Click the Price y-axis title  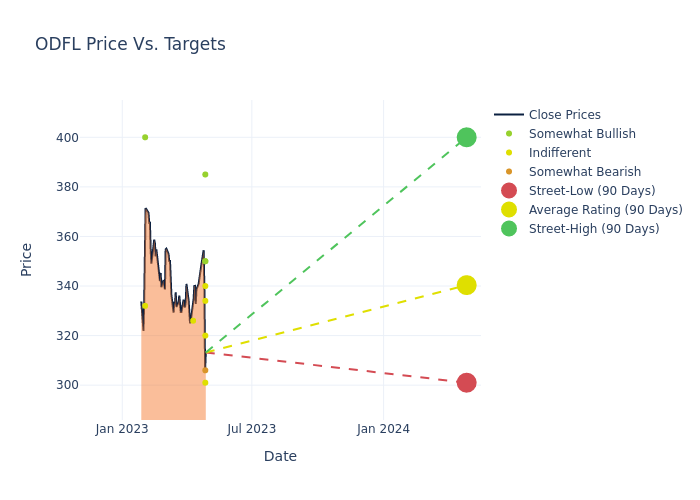pos(27,259)
